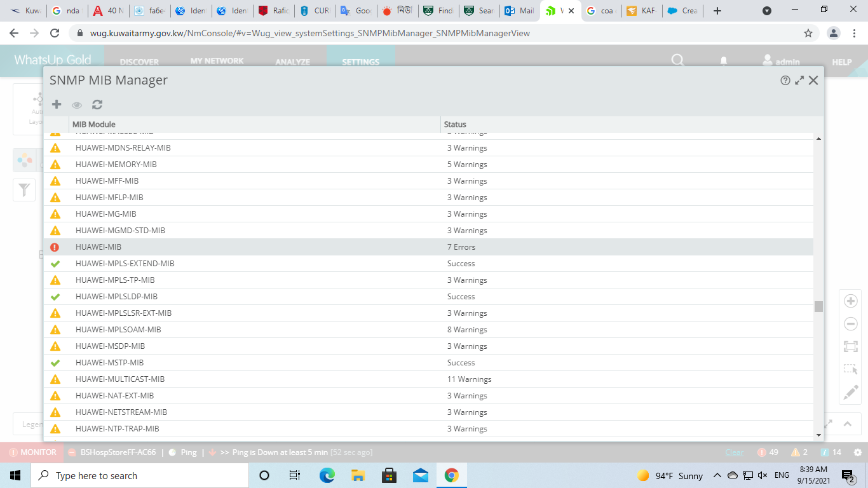This screenshot has width=868, height=488.
Task: Click the red error icon beside HUAWEI-MIB
Action: tap(55, 247)
